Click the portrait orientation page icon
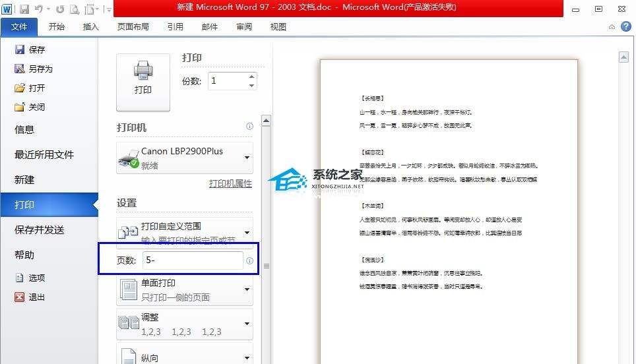This screenshot has height=364, width=636. (129, 356)
